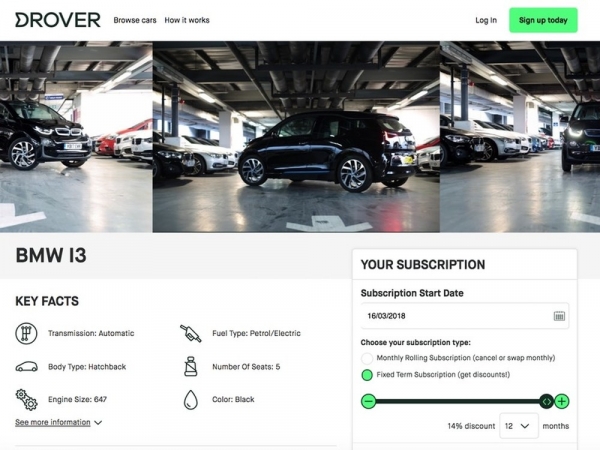Decrease subscription months with minus button

(368, 401)
